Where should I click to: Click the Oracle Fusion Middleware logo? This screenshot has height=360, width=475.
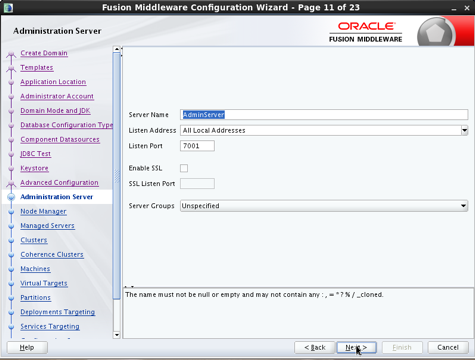tap(366, 32)
